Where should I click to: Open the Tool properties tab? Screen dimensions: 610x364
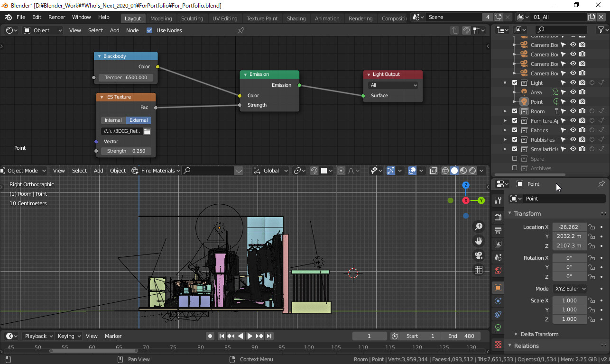498,200
